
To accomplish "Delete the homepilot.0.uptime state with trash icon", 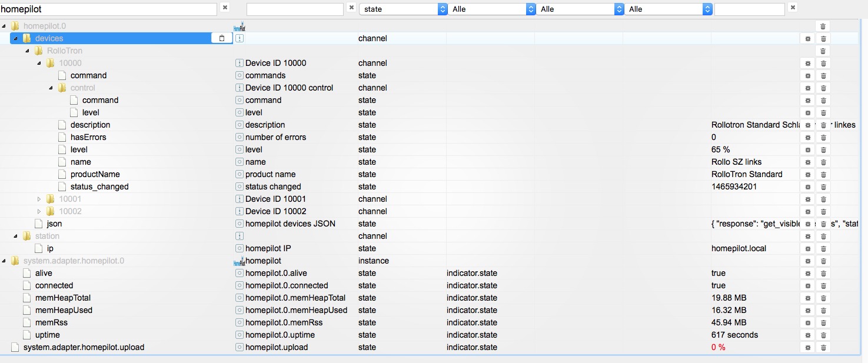I will 823,335.
